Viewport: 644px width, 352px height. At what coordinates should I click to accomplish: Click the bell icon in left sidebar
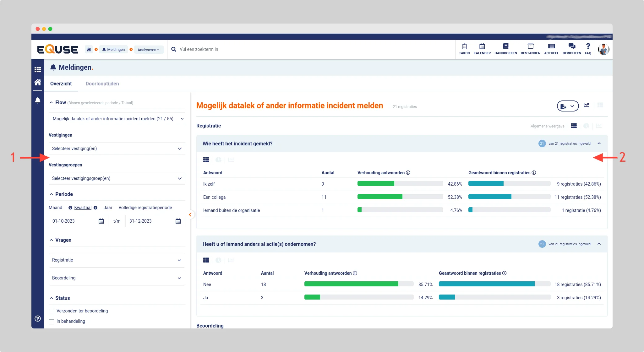click(38, 100)
